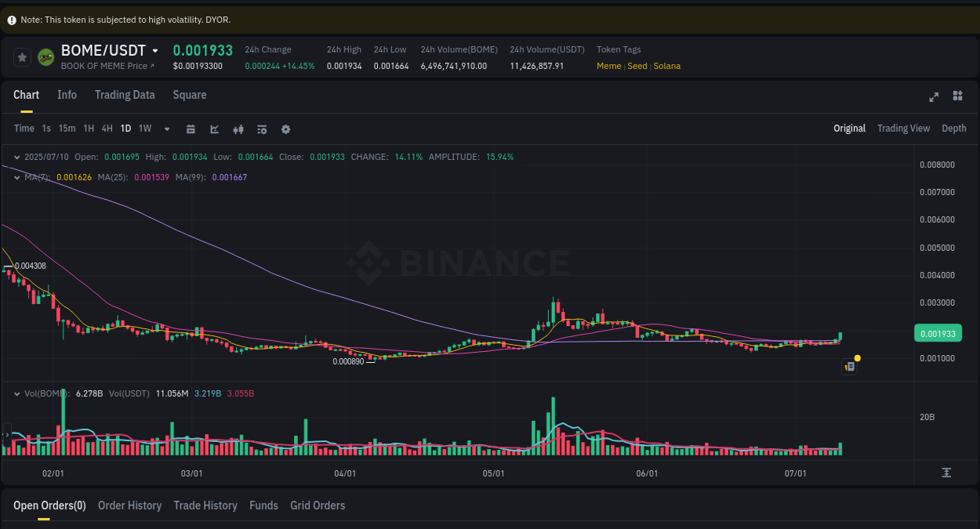The image size is (980, 529).
Task: Open chart settings gear icon
Action: pyautogui.click(x=285, y=129)
